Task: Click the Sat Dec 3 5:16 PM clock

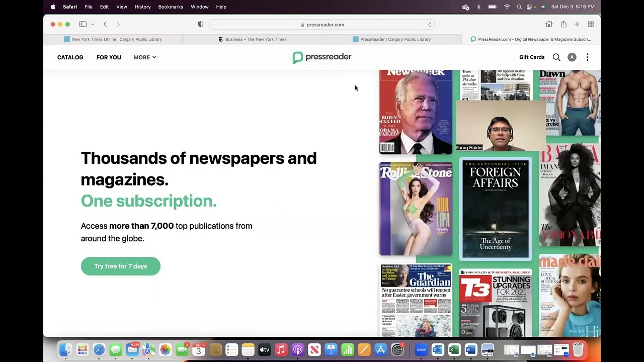Action: 573,7
